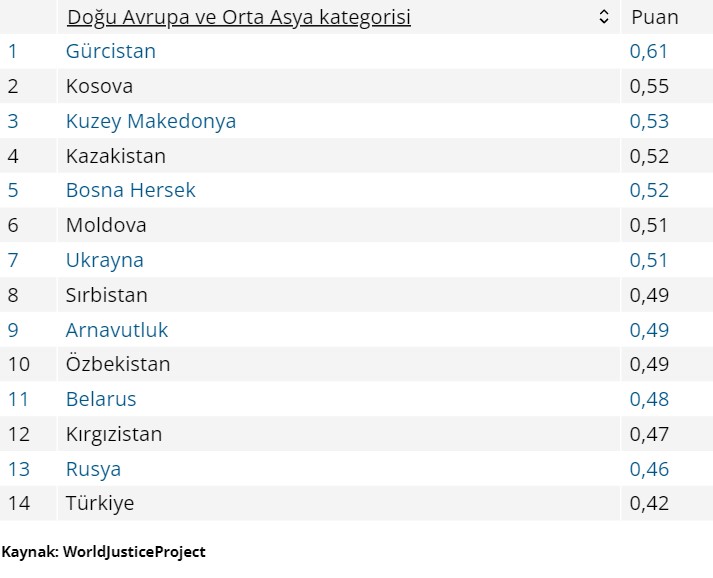Open the Rusya link
The width and height of the screenshot is (713, 578).
click(93, 468)
